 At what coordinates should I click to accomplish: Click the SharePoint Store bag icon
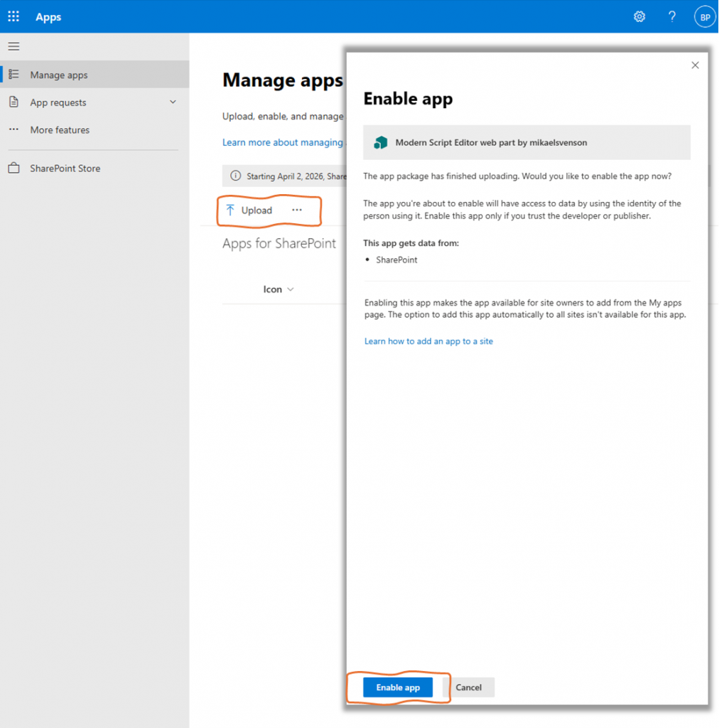tap(13, 168)
